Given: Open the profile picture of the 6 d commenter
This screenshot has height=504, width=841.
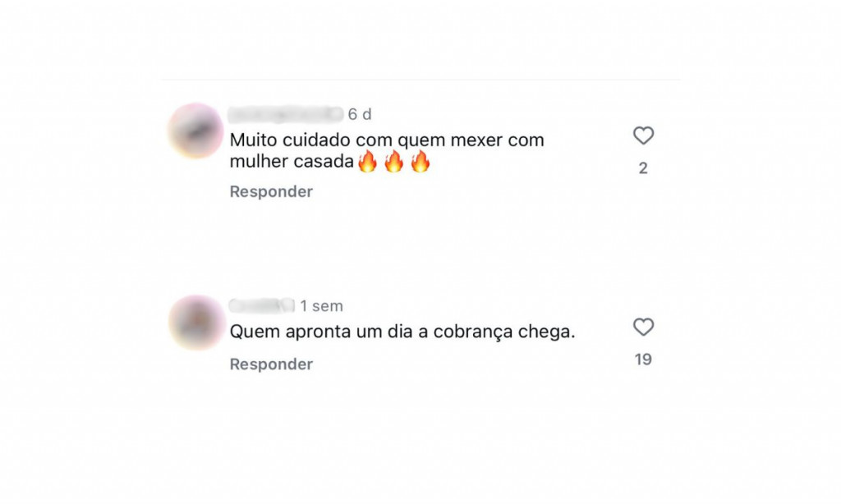Looking at the screenshot, I should click(195, 131).
